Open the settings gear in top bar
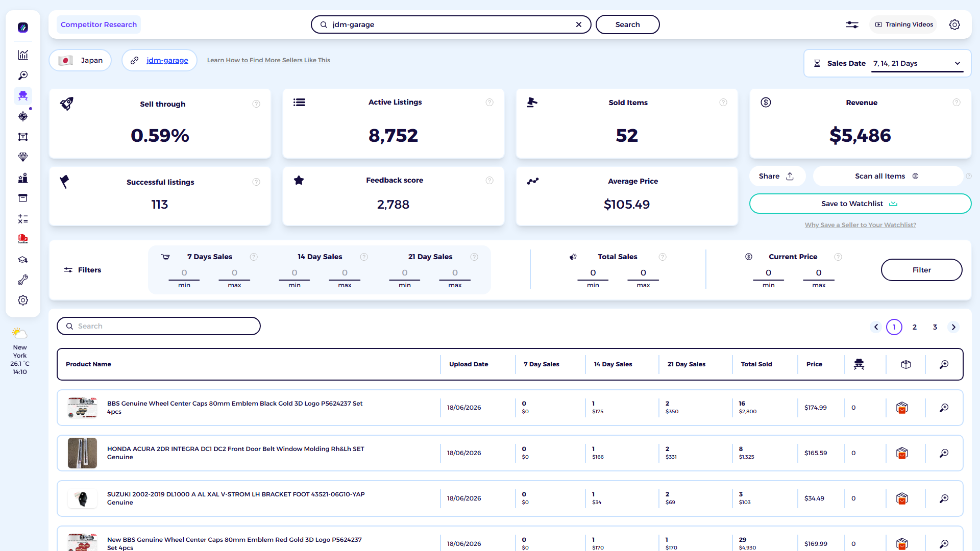The height and width of the screenshot is (551, 980). [x=954, y=24]
